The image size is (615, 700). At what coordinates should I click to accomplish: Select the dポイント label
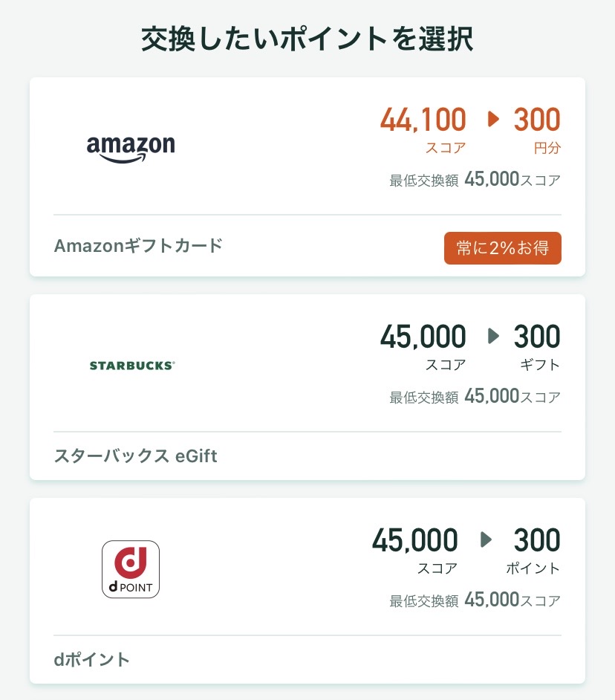pos(91,659)
